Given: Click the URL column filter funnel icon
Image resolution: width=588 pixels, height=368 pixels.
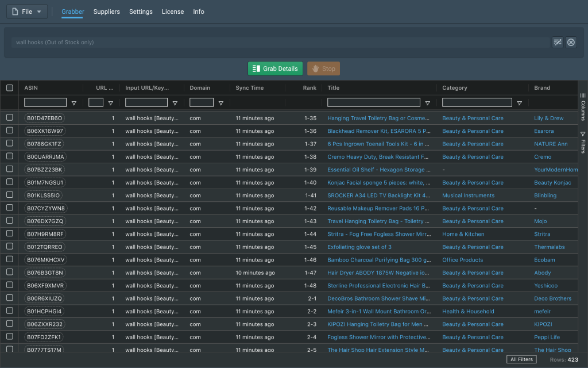Looking at the screenshot, I should pyautogui.click(x=111, y=103).
